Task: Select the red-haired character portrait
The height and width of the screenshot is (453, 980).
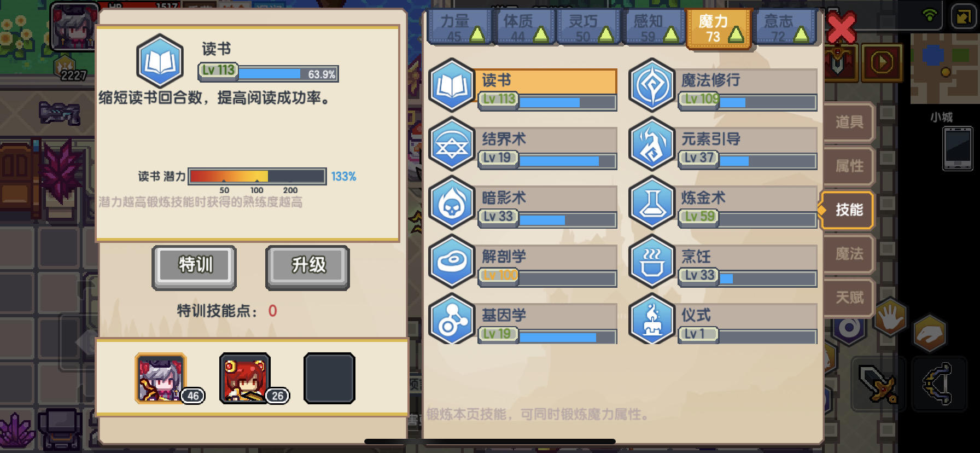Action: click(245, 378)
